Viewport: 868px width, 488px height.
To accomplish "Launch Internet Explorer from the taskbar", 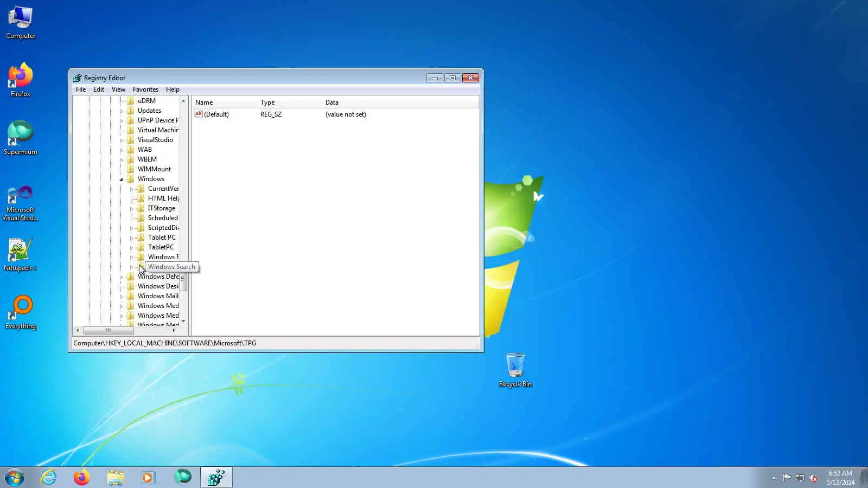I will click(x=49, y=478).
